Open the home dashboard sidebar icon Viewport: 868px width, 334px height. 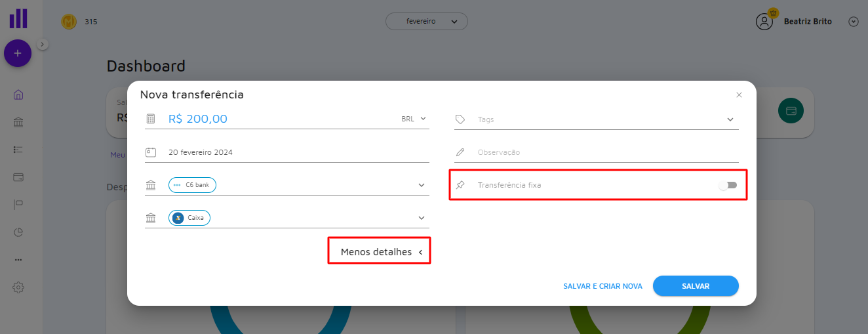click(x=18, y=94)
